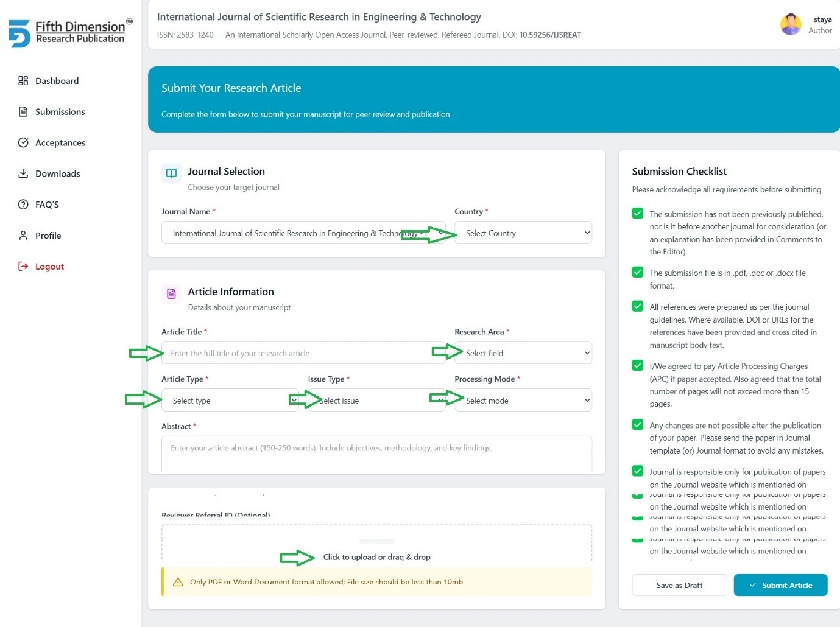840x627 pixels.
Task: Toggle the Article Processing Charges agreement checkbox
Action: (x=638, y=365)
